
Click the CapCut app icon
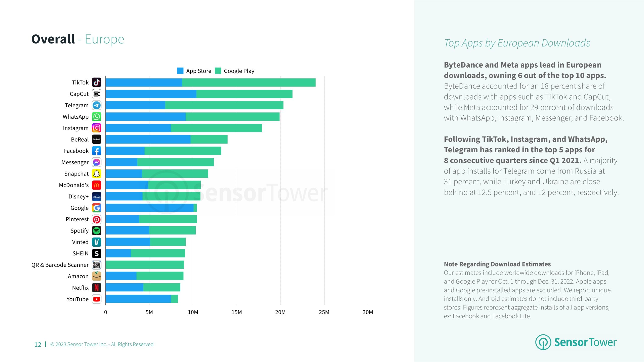pyautogui.click(x=96, y=94)
